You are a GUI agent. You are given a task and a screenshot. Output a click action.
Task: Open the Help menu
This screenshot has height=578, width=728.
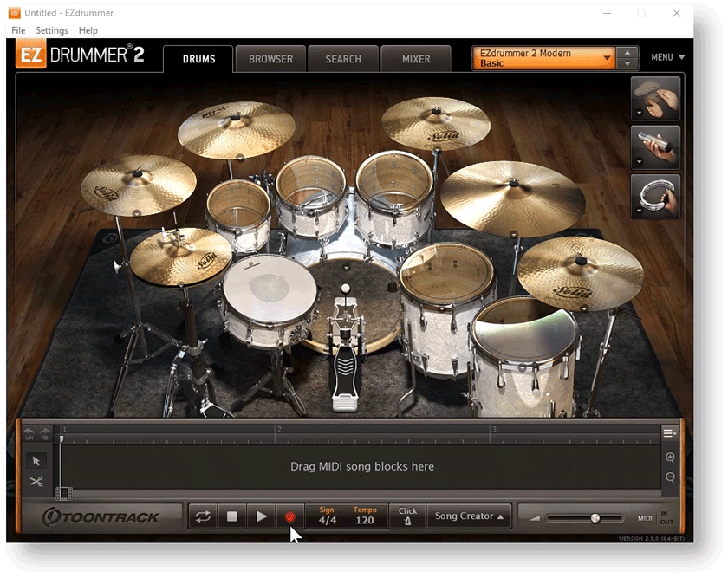tap(88, 30)
